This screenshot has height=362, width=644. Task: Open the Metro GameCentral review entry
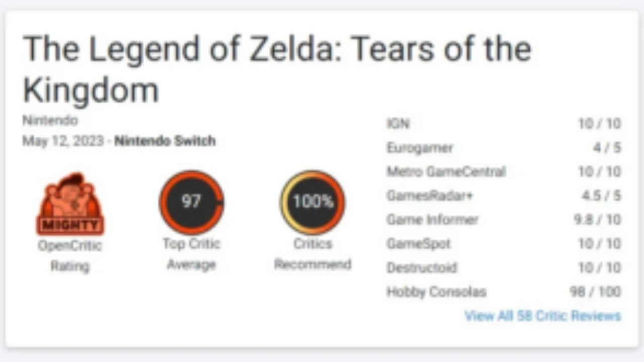click(x=504, y=171)
